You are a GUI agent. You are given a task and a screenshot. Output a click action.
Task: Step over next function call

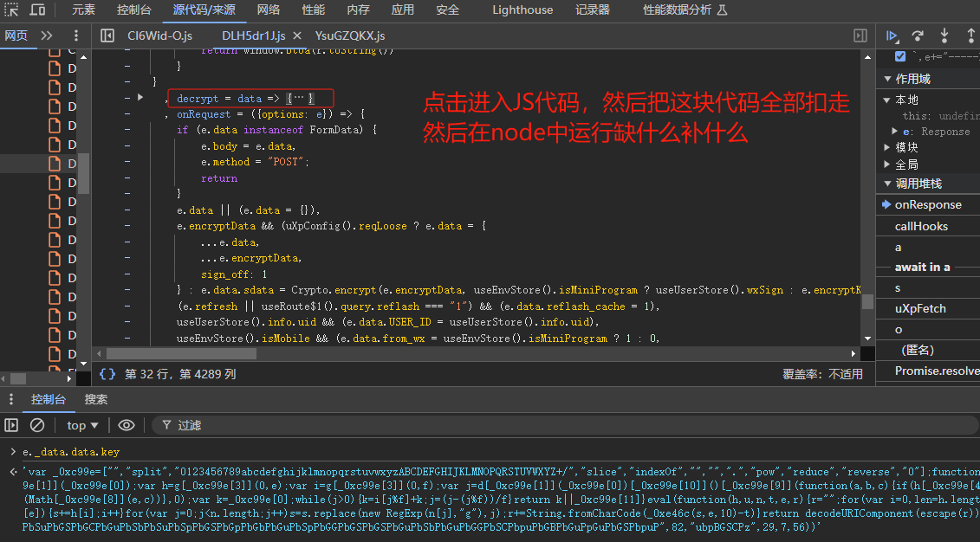918,35
